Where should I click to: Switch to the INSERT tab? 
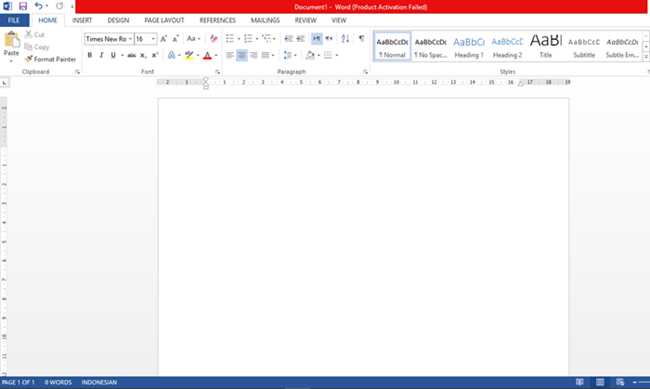click(x=82, y=20)
